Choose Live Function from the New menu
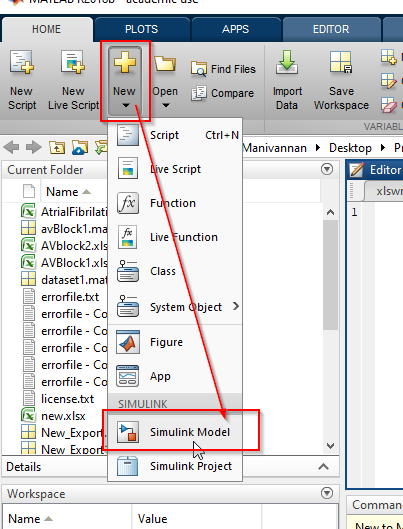Image resolution: width=403 pixels, height=529 pixels. click(x=175, y=237)
